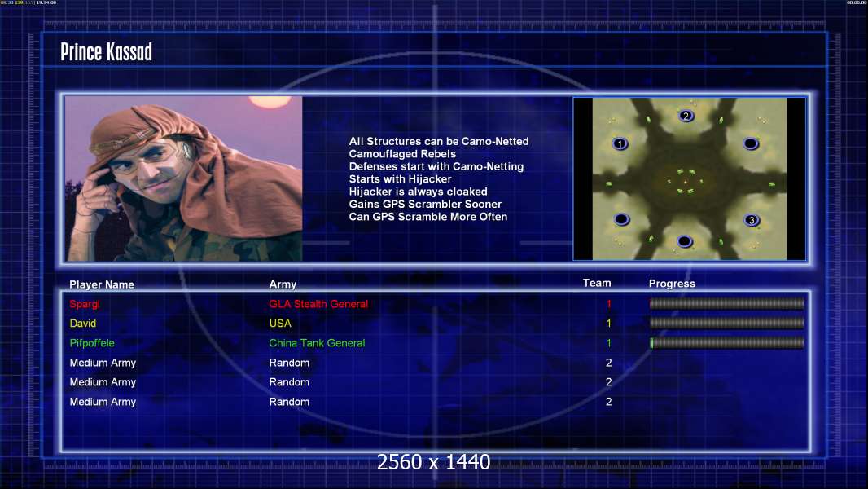Click 'Gains GPS Scrambler Sooner' line
The image size is (868, 489).
pos(425,204)
